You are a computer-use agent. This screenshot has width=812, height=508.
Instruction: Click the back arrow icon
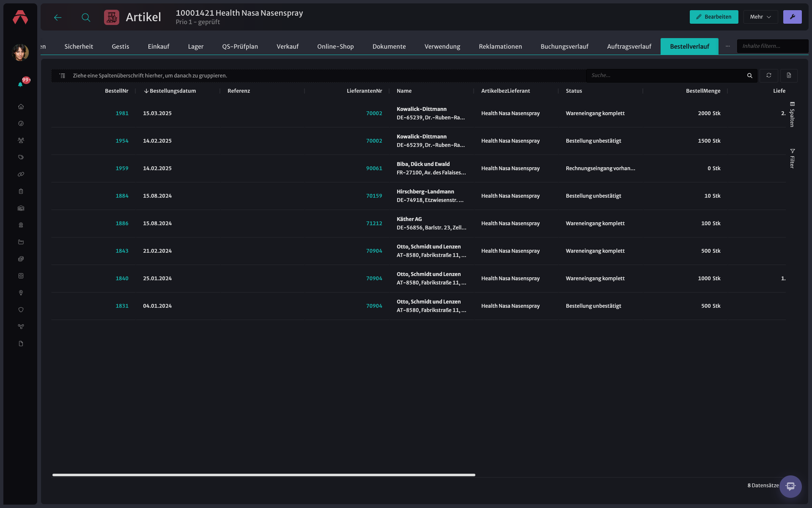click(58, 17)
